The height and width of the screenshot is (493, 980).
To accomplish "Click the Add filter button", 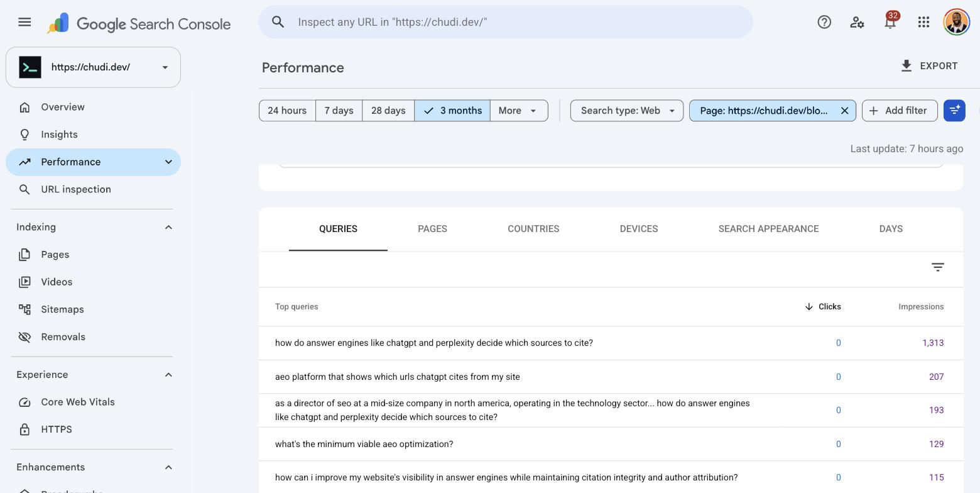I will coord(900,111).
